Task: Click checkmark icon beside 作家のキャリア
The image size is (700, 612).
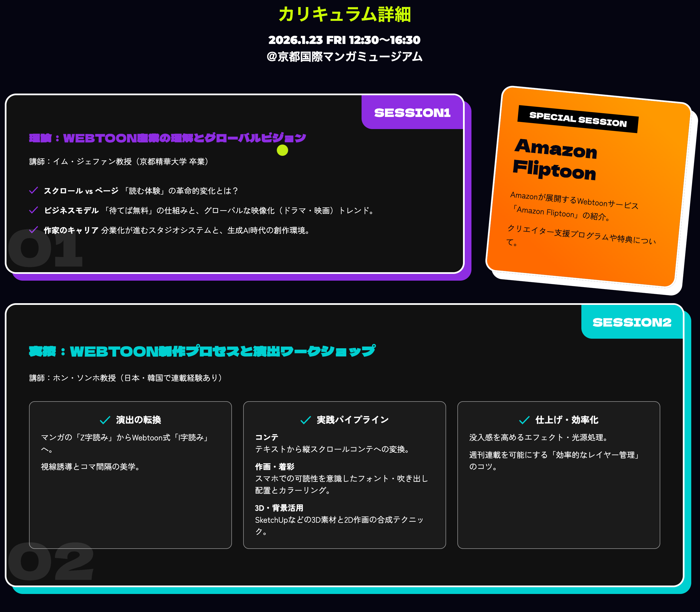Action: tap(34, 230)
